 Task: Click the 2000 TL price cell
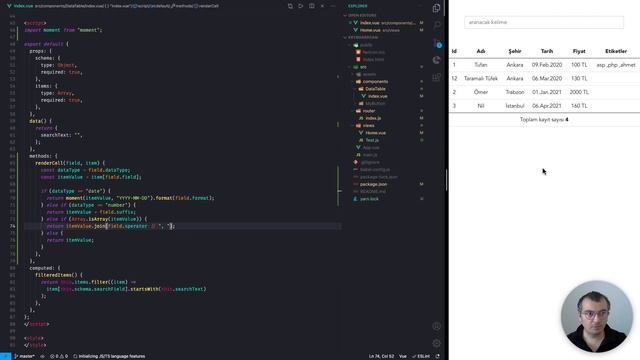(x=579, y=92)
